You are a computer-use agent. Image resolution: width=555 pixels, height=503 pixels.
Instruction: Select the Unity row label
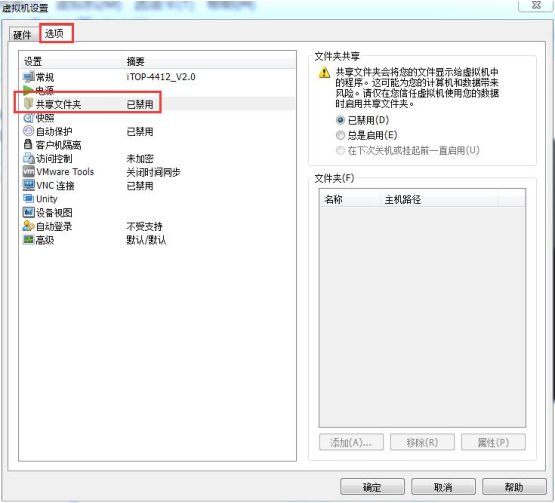tap(47, 199)
